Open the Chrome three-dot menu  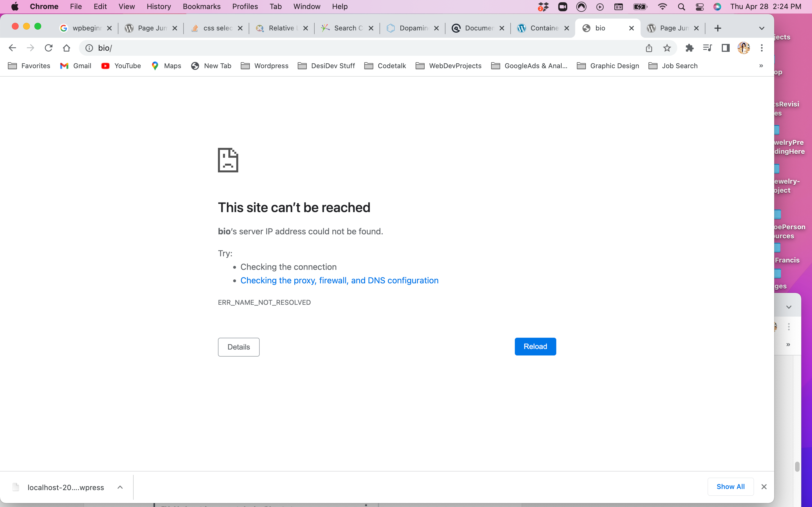762,48
